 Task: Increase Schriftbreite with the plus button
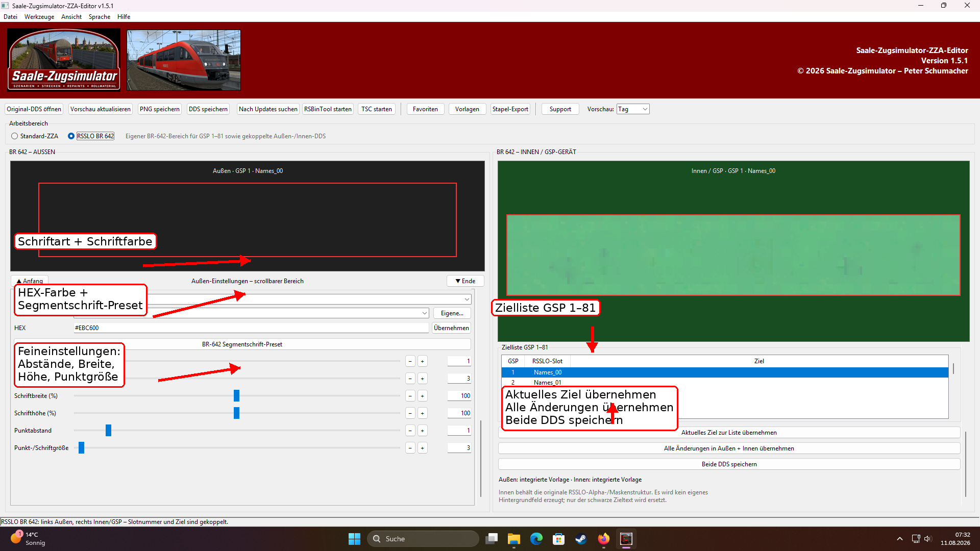point(422,396)
